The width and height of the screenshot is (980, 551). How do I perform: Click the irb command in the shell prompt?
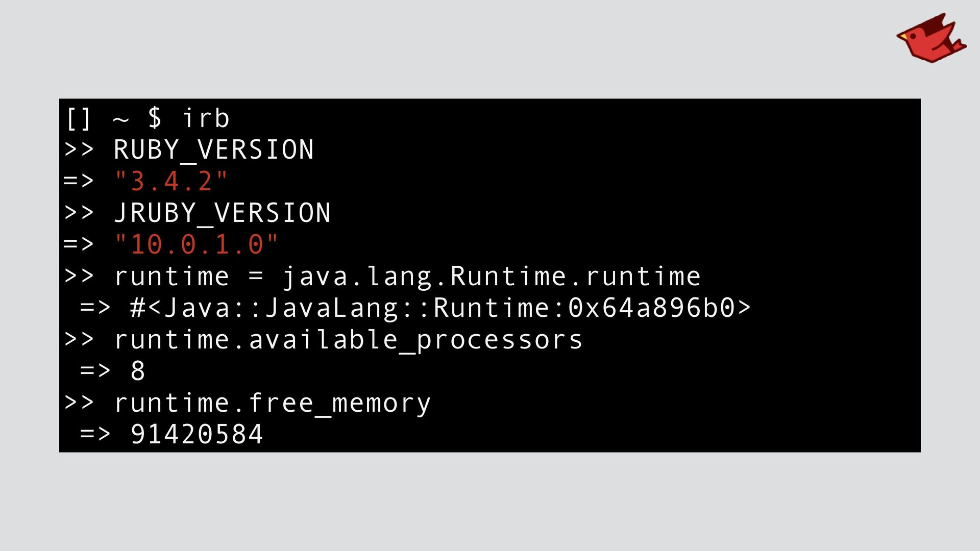(x=206, y=118)
